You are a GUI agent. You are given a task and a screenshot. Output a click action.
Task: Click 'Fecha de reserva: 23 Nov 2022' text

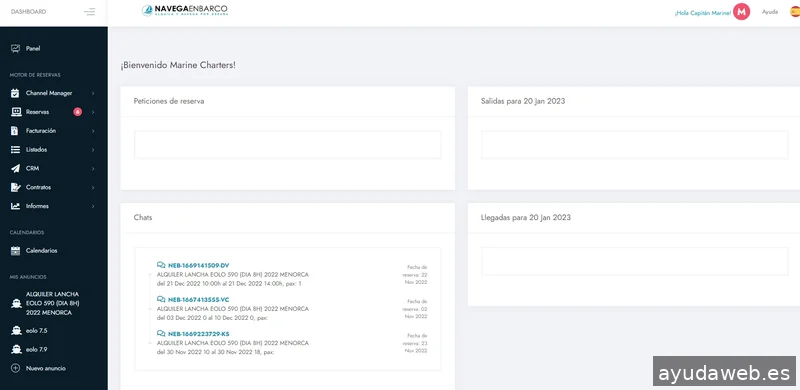click(416, 343)
